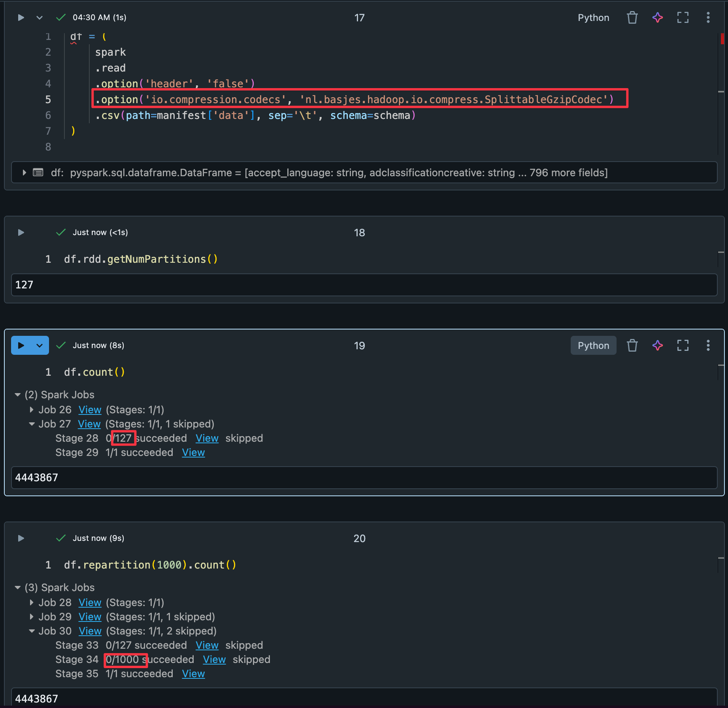Open Job 26 View link

pos(90,410)
